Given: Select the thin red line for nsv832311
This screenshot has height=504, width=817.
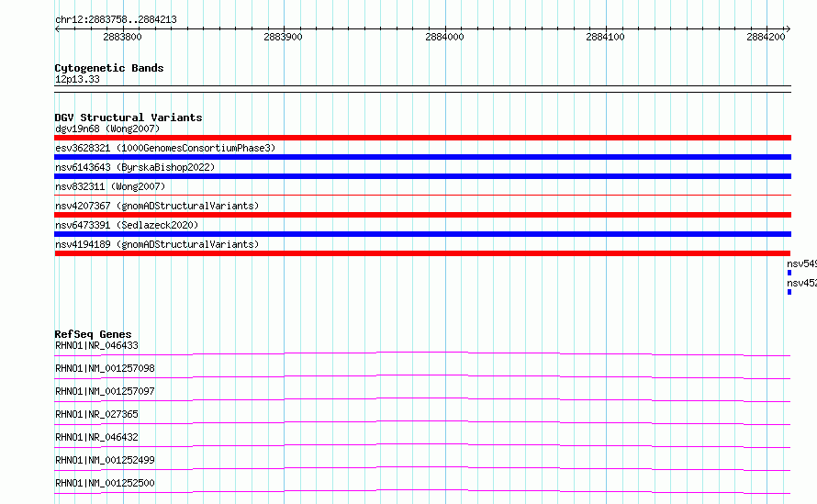Looking at the screenshot, I should coord(422,195).
